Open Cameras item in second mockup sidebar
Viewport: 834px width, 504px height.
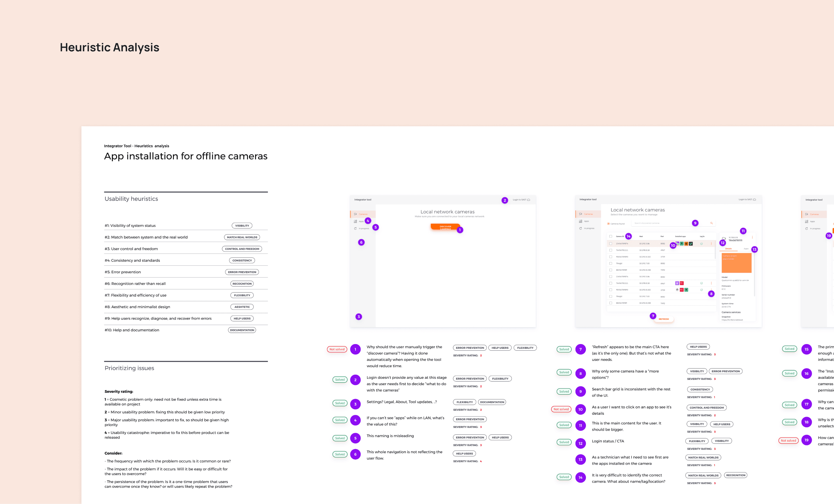coord(588,214)
